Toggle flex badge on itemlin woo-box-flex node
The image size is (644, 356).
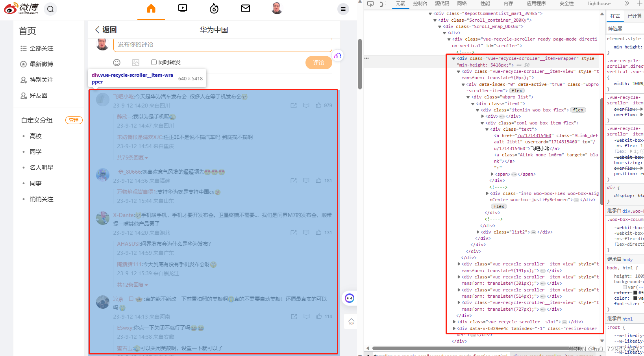coord(578,110)
